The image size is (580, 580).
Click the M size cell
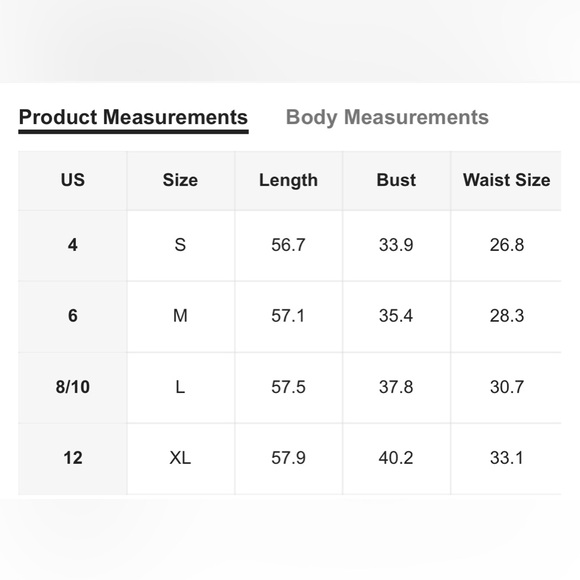[181, 316]
